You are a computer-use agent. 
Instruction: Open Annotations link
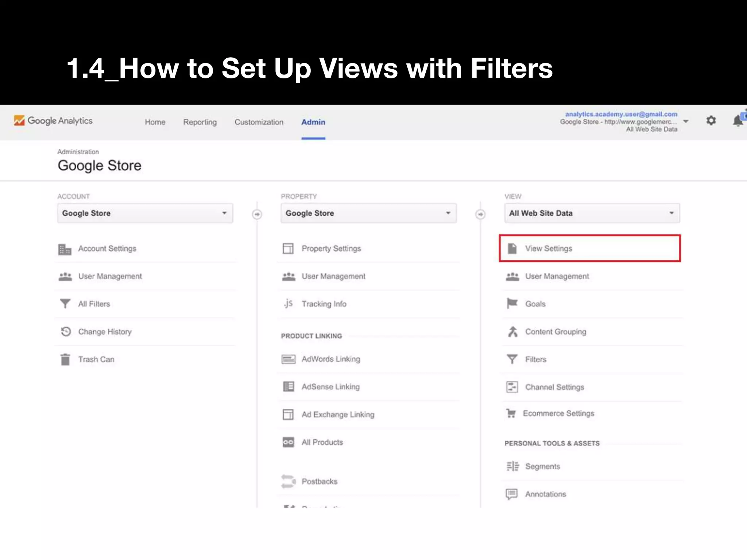point(546,494)
